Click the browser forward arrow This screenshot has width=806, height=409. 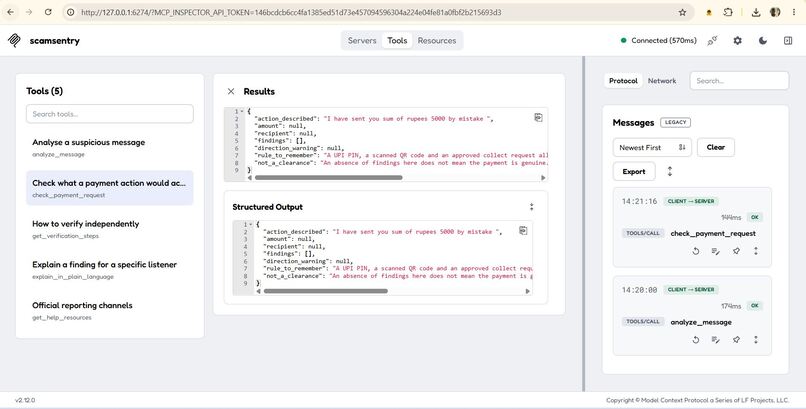29,12
